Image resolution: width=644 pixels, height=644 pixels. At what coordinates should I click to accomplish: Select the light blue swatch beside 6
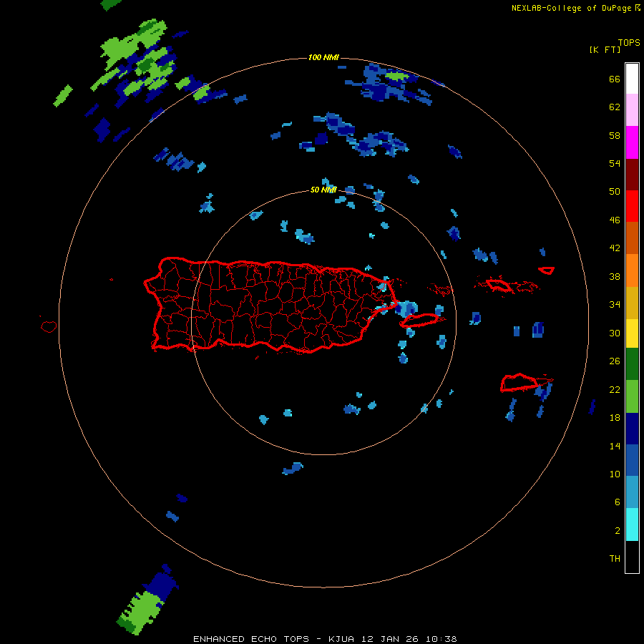[x=632, y=492]
